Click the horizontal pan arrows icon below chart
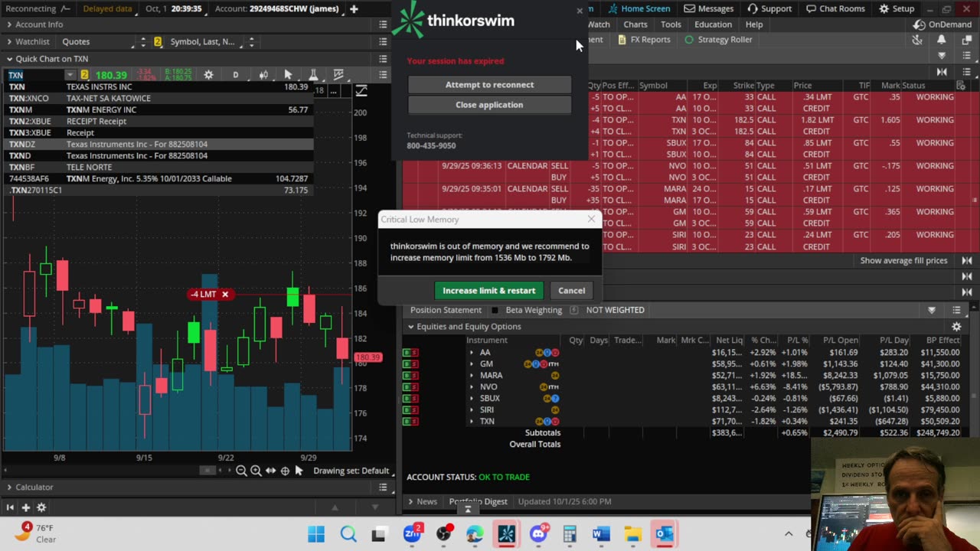This screenshot has height=551, width=980. click(x=270, y=471)
